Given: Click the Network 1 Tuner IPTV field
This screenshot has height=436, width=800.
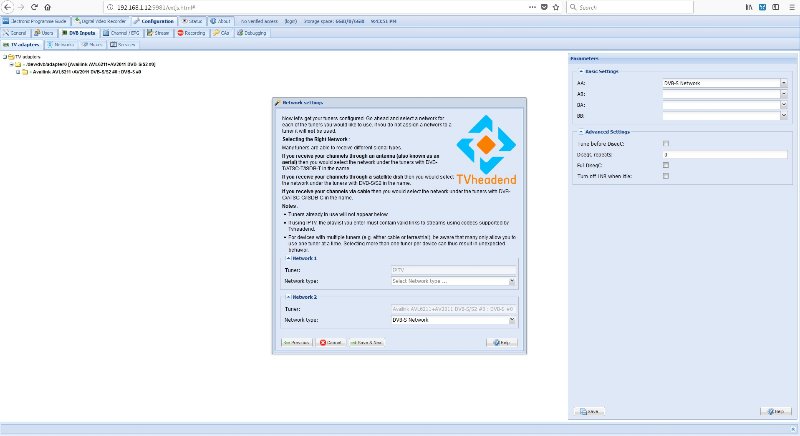Looking at the screenshot, I should [453, 270].
